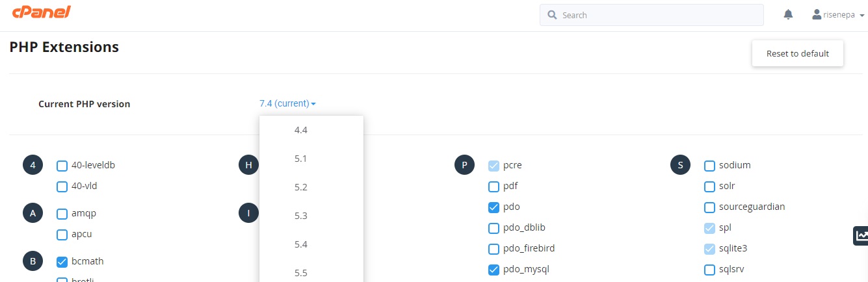Collapse the 7.4 (current) version dropdown

tap(287, 103)
